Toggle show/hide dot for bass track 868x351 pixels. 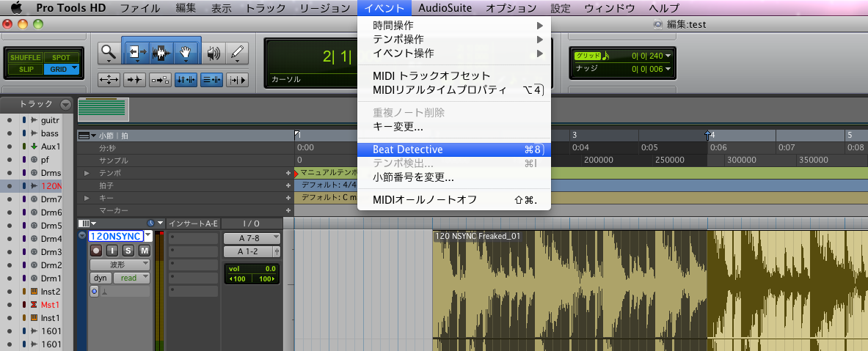click(x=10, y=133)
